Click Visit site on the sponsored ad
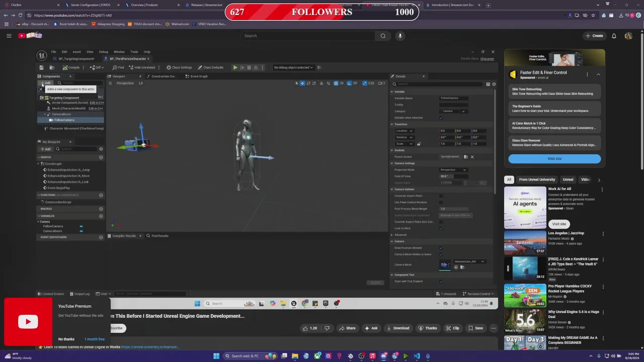 554,159
